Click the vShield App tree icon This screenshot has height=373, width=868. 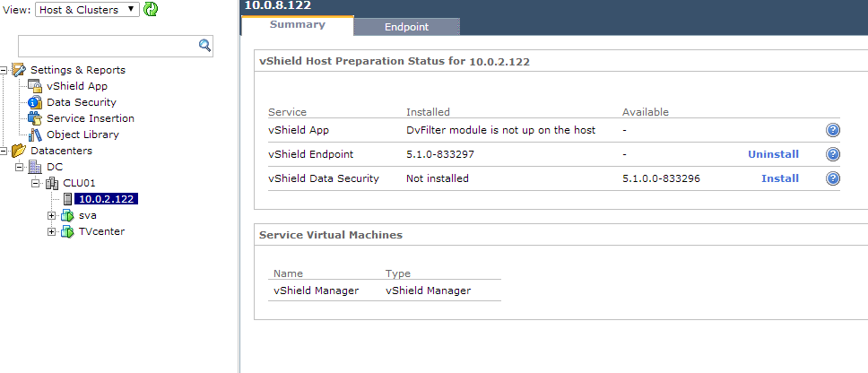pyautogui.click(x=35, y=86)
